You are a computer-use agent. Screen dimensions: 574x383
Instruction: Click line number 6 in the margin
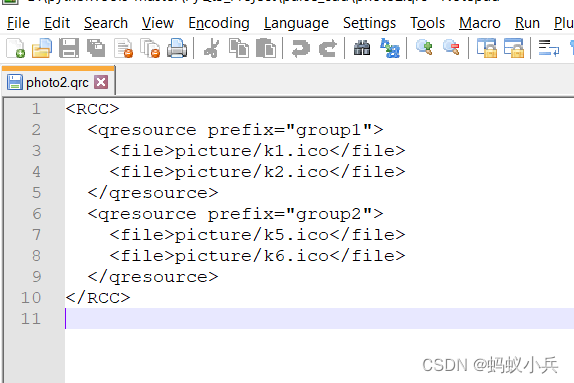[36, 214]
